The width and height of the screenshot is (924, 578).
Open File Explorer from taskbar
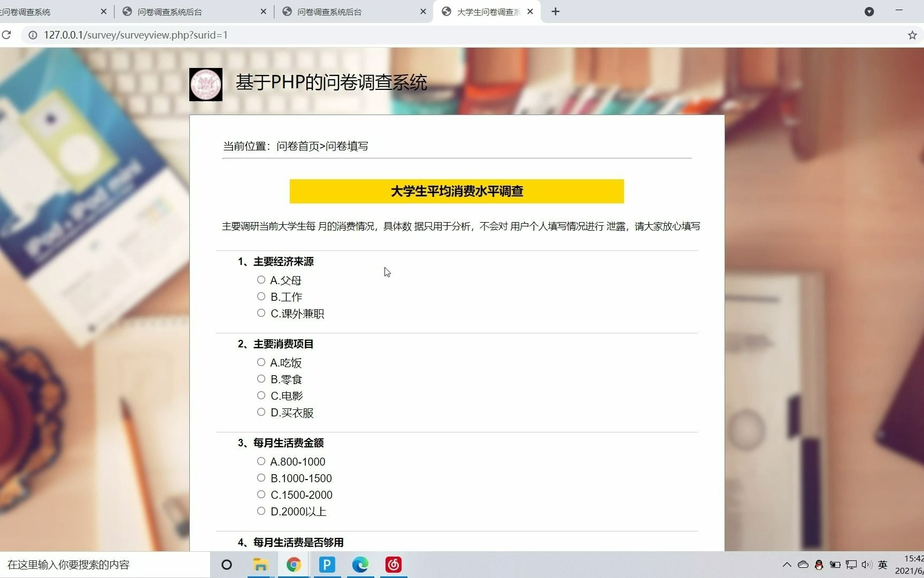pos(260,565)
